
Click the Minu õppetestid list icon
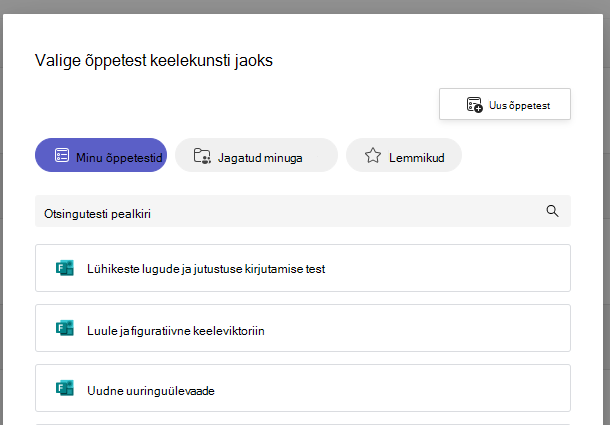(x=62, y=155)
